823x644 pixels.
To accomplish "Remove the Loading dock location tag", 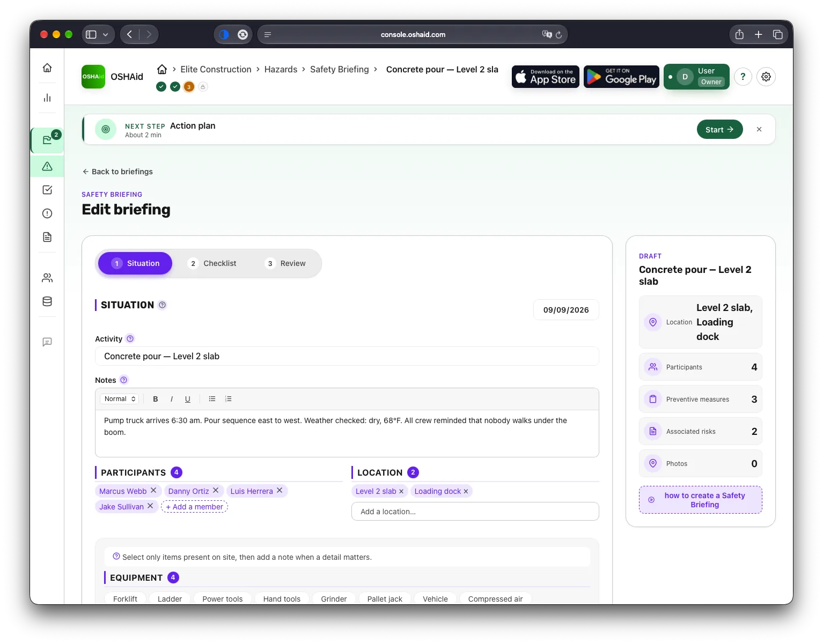I will (466, 491).
